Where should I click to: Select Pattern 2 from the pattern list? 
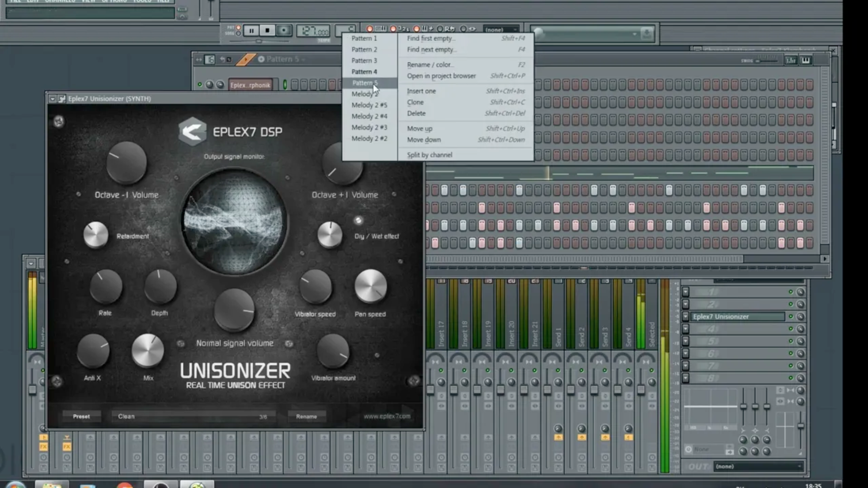[364, 50]
